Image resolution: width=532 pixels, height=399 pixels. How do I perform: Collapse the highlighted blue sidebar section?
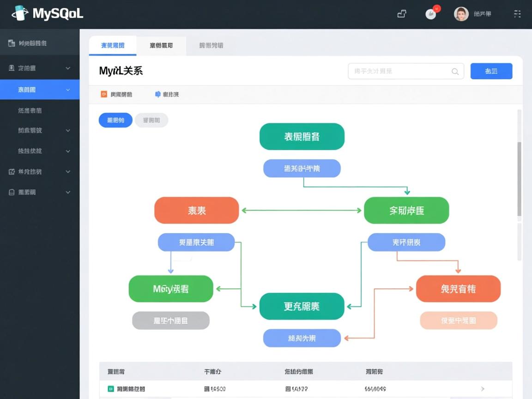[x=68, y=90]
